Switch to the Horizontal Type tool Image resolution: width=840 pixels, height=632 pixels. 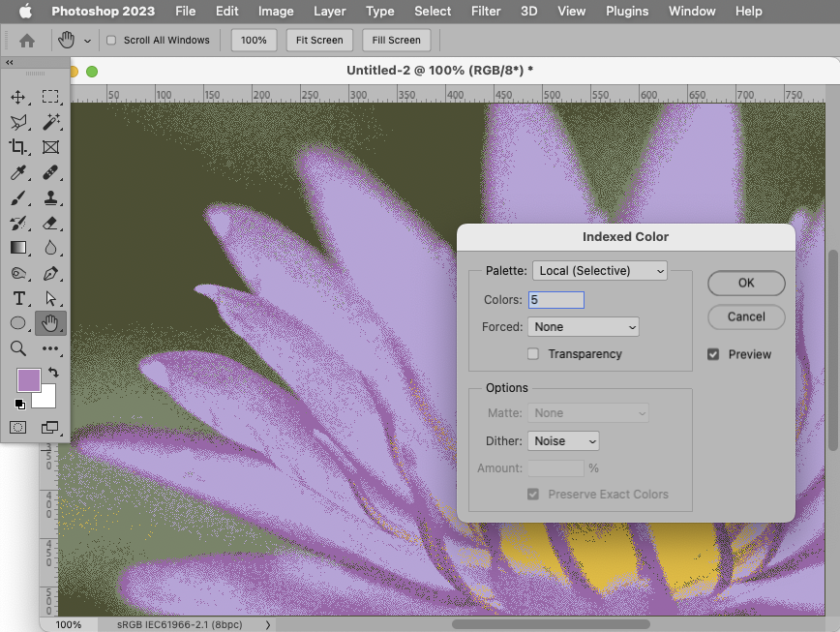pyautogui.click(x=17, y=299)
